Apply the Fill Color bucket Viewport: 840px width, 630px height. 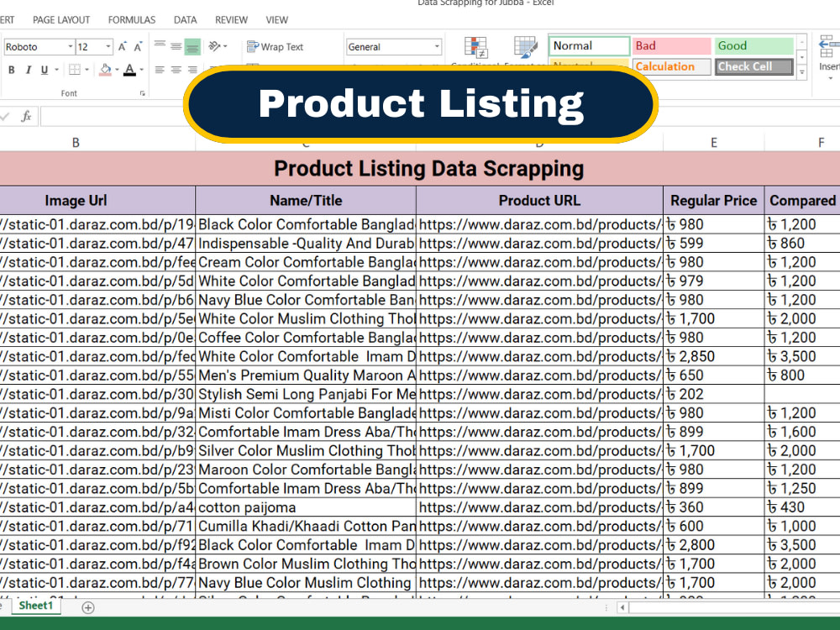click(x=106, y=70)
